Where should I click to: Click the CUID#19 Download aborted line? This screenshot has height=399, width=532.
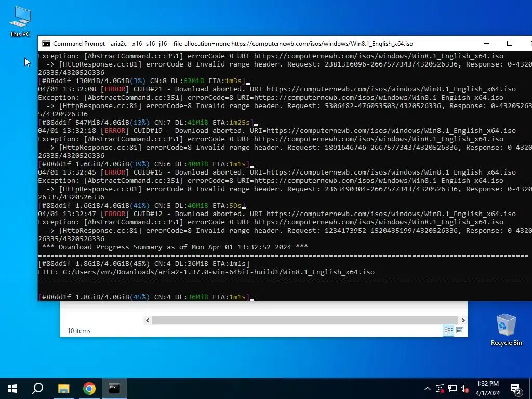tap(277, 130)
